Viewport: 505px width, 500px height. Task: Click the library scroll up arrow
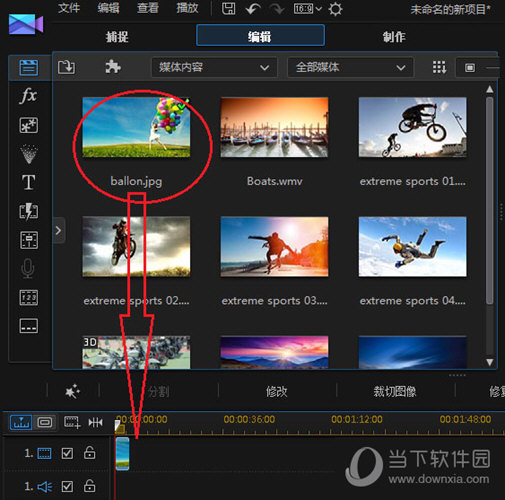coord(490,89)
